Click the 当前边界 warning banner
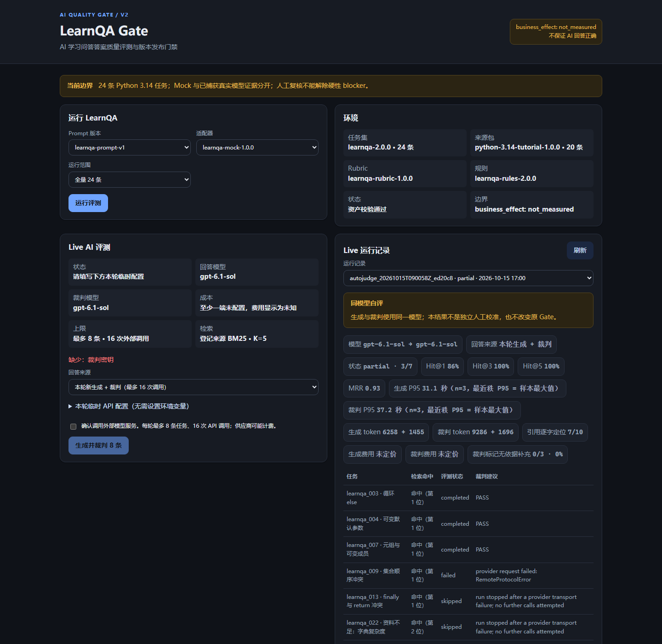This screenshot has height=644, width=662. 331,86
